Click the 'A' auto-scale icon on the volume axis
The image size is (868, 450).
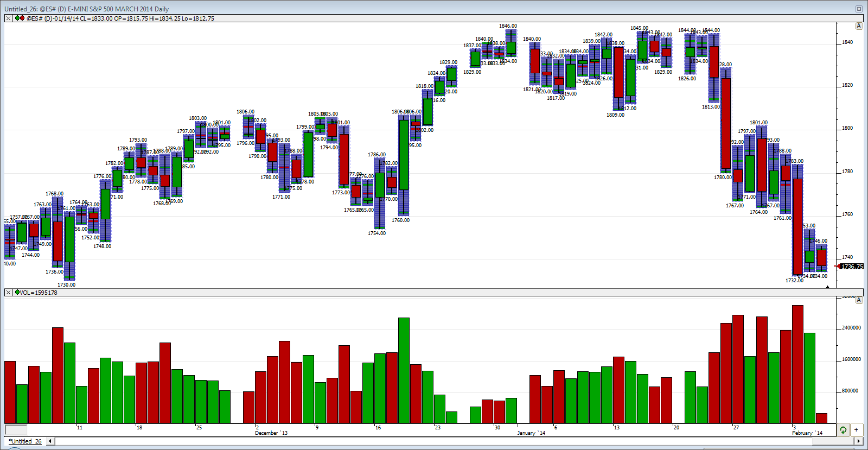(859, 300)
